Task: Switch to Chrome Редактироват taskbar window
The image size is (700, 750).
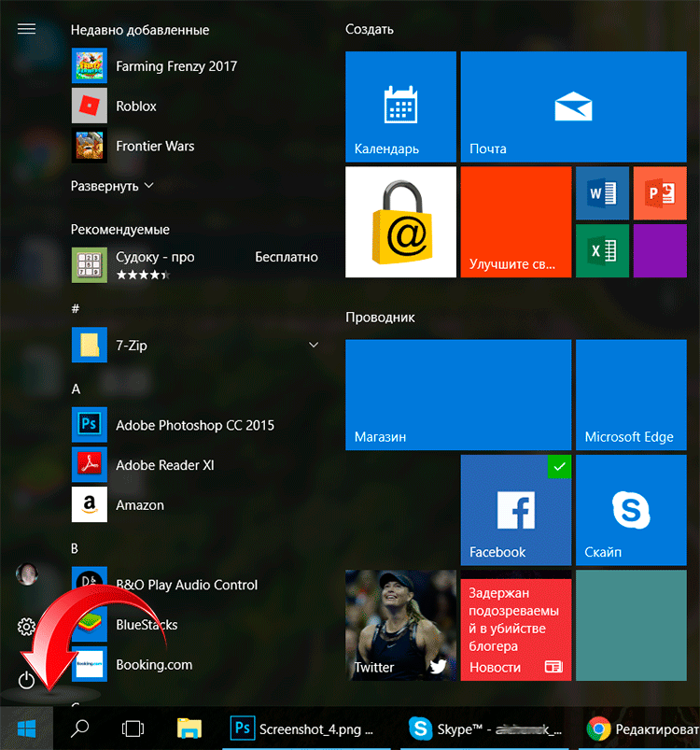Action: [640, 729]
